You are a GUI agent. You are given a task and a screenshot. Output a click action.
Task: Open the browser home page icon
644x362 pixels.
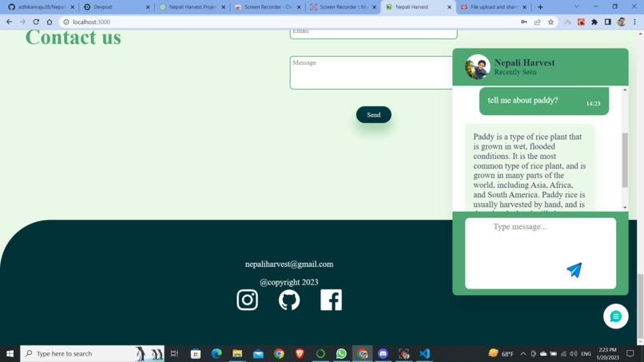[x=50, y=22]
